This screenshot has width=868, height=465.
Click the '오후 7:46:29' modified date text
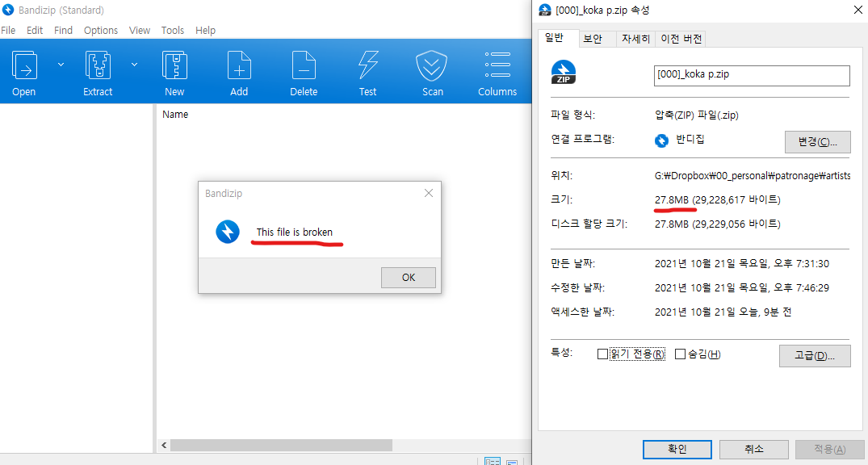801,288
